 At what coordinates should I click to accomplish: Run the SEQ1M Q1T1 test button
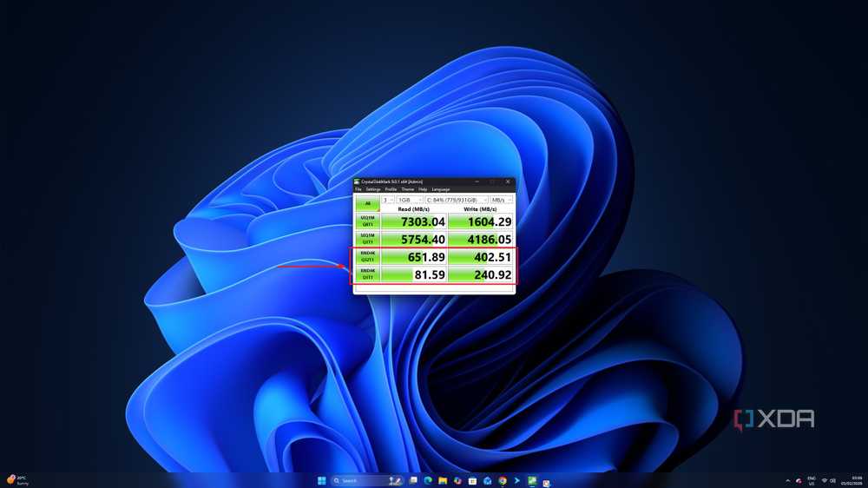367,239
